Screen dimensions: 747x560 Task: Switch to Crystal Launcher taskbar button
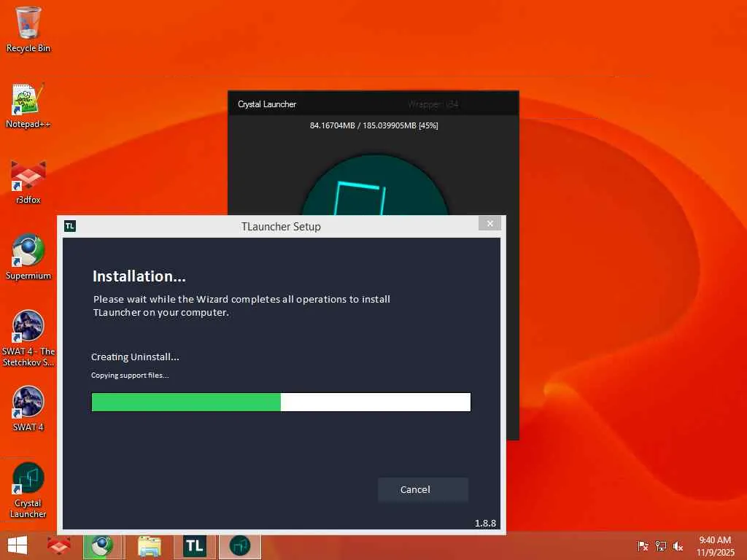[x=239, y=545]
